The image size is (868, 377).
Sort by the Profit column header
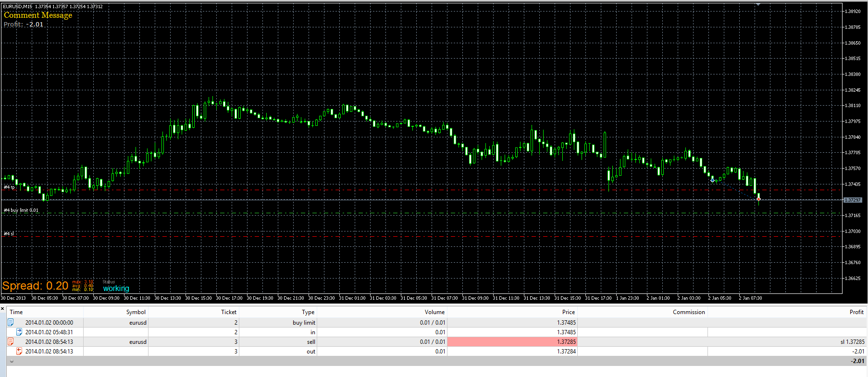coord(856,312)
